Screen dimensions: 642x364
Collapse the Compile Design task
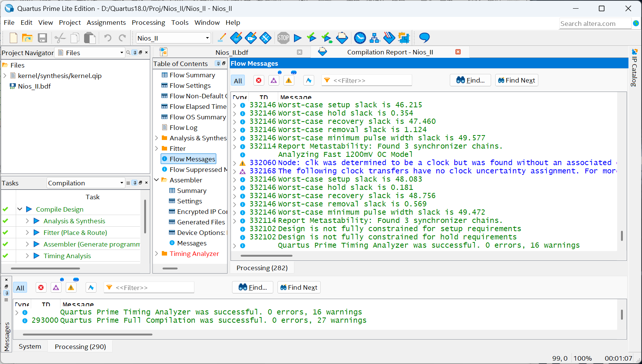pos(20,209)
